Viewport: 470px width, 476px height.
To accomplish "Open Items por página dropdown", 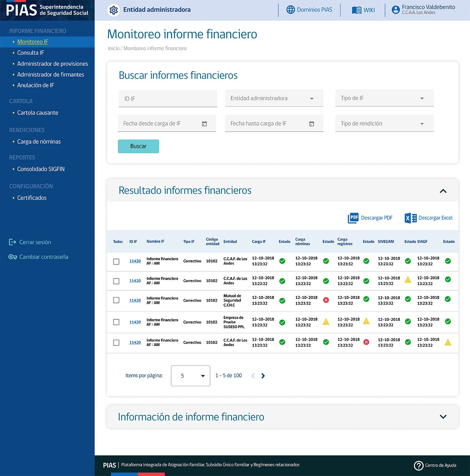I will (x=191, y=376).
